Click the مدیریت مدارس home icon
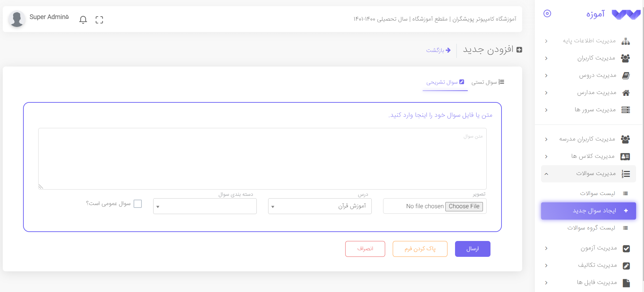The image size is (644, 292). coord(626,93)
